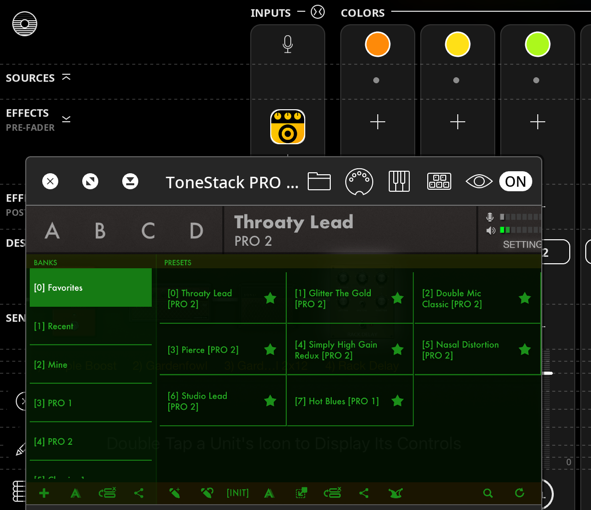Unfavorite Glitter The Gold via its star

point(398,298)
